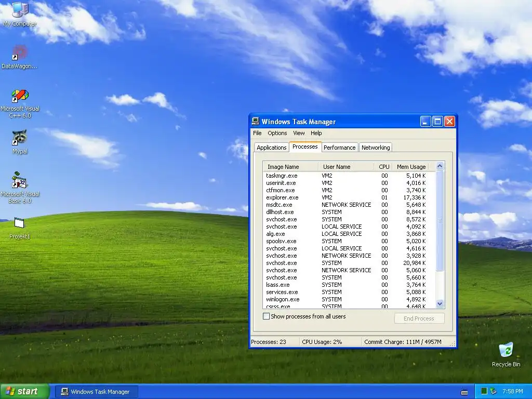Image resolution: width=532 pixels, height=399 pixels.
Task: Open the Help menu
Action: coord(316,133)
